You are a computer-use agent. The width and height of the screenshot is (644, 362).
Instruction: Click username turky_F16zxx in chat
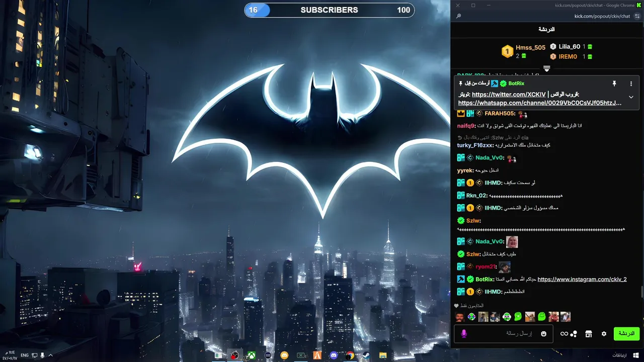475,145
